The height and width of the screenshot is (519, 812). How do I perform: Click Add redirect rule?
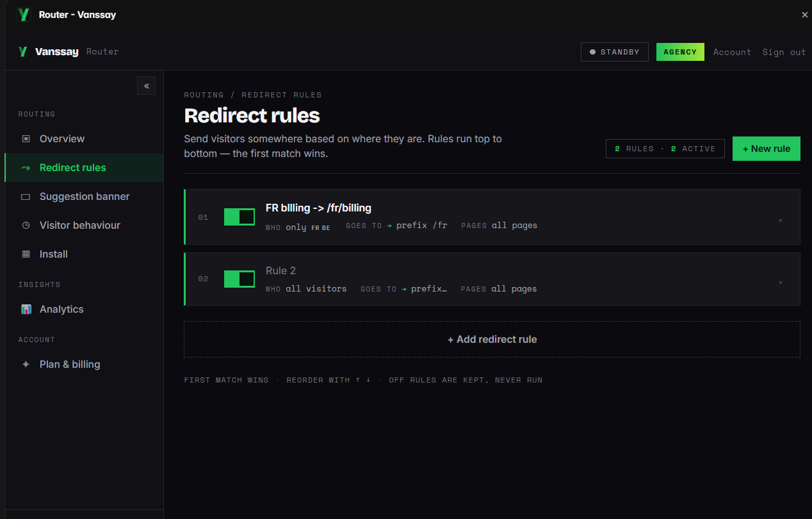click(x=492, y=339)
